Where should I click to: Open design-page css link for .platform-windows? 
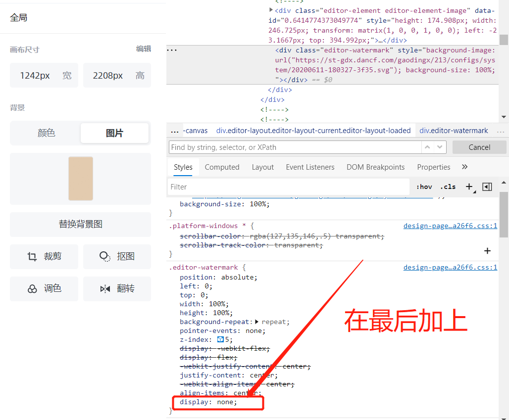tap(450, 226)
